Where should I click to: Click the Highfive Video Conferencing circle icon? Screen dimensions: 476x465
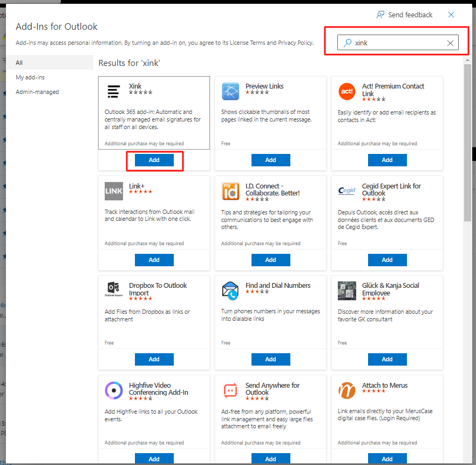[x=114, y=390]
